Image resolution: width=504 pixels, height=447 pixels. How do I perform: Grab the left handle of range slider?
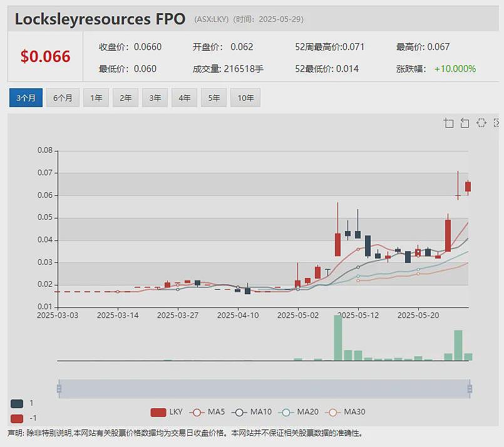(59, 389)
